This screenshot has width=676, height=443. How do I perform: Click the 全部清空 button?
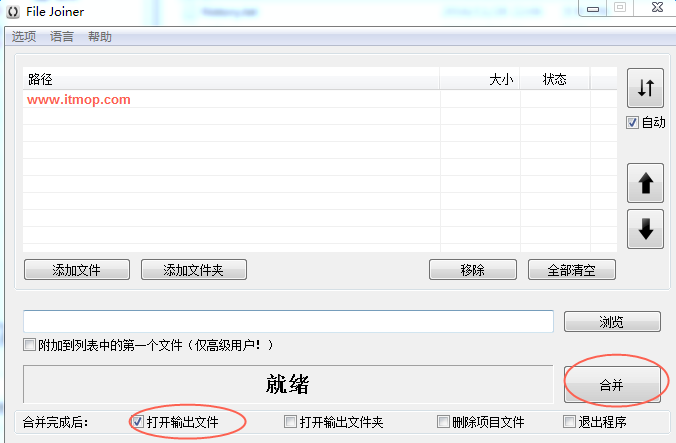pyautogui.click(x=572, y=270)
